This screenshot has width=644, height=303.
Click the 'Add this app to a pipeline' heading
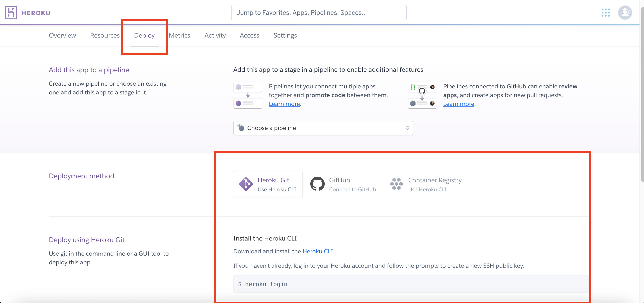point(89,70)
